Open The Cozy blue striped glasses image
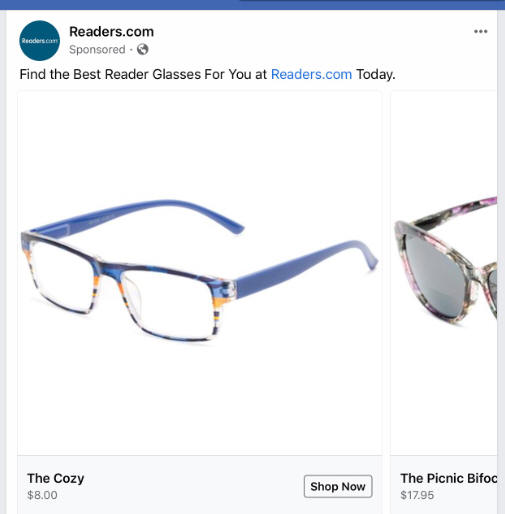505x514 pixels. click(x=199, y=273)
